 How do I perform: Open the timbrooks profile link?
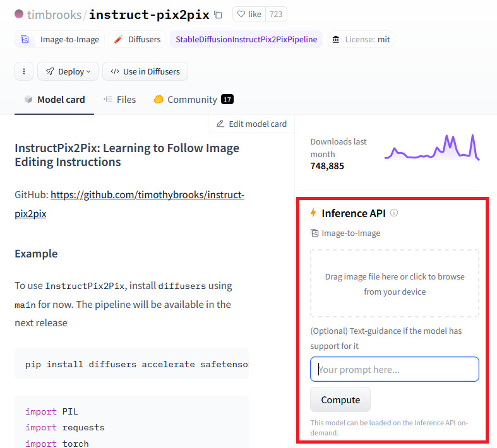[54, 15]
